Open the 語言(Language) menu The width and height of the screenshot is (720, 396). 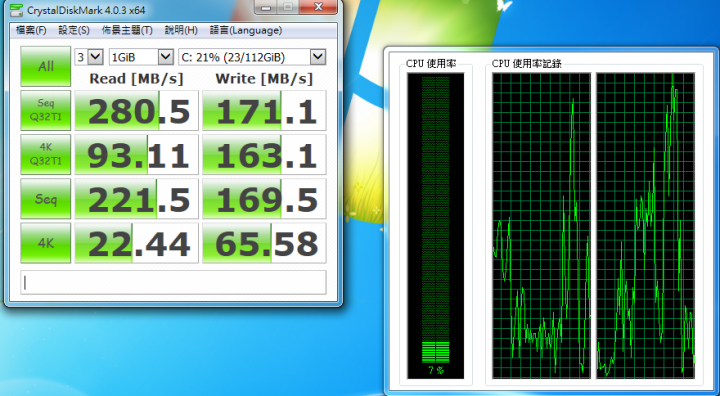click(246, 30)
